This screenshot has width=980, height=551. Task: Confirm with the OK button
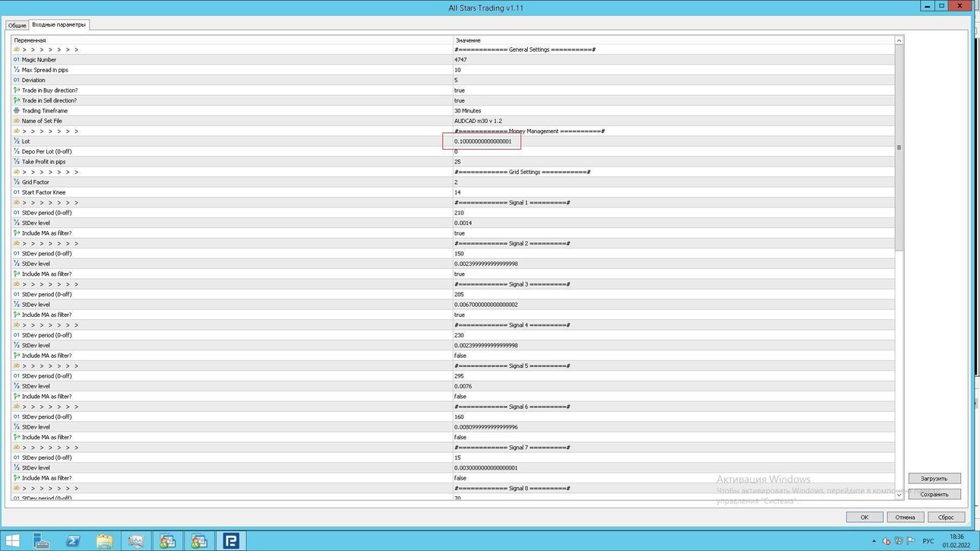[x=865, y=517]
